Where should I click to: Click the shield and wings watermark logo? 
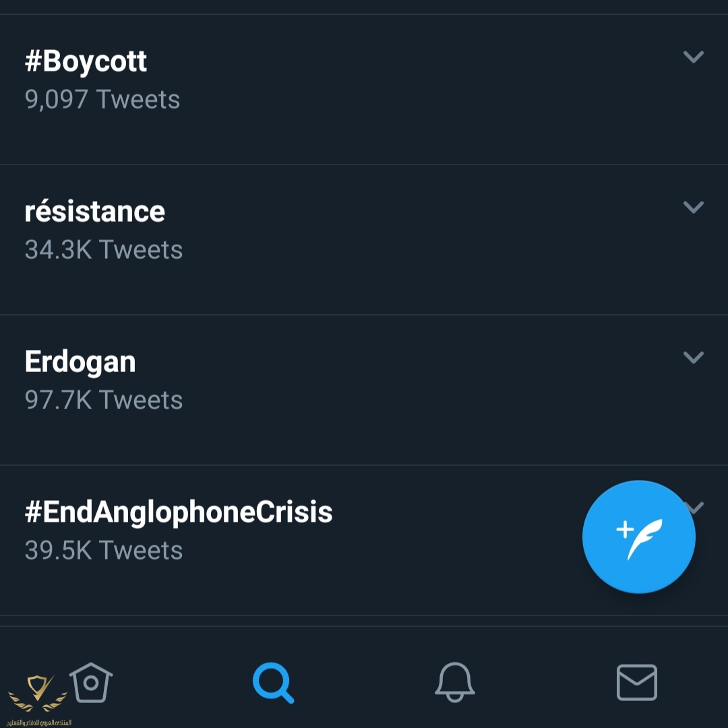(38, 694)
